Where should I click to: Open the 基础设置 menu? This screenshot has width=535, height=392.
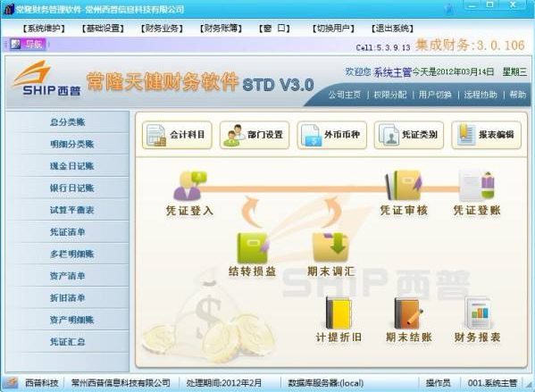tap(103, 29)
